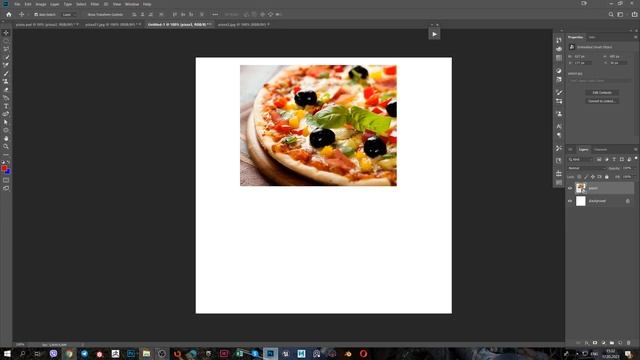Open the Window menu
Viewport: 640px width, 360px height.
(x=132, y=4)
